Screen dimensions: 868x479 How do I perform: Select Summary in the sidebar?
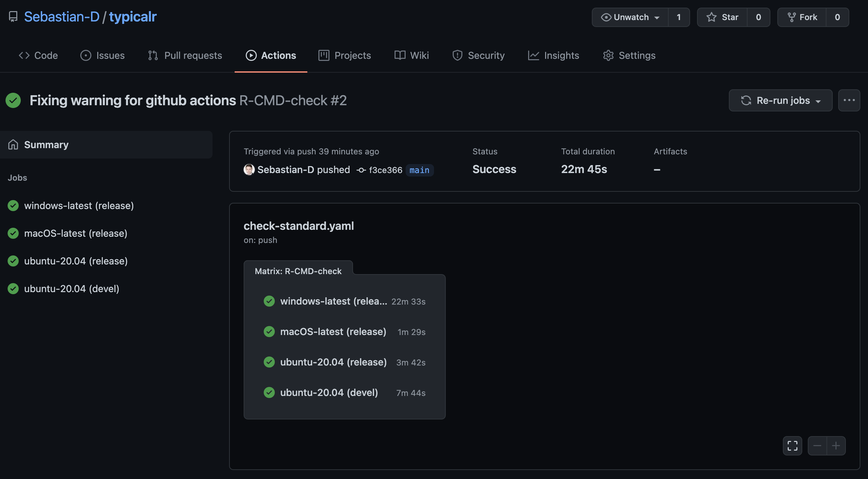[106, 145]
